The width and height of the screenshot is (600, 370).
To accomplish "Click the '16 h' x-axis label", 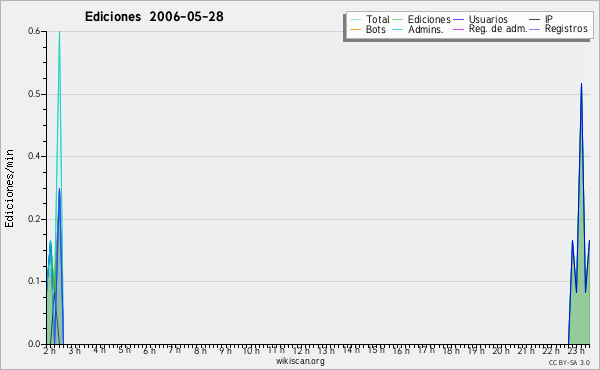I will click(x=401, y=350).
